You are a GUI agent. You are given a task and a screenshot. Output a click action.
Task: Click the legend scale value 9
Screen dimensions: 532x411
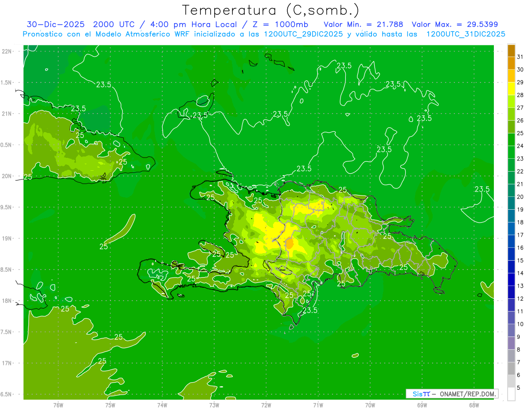click(518, 337)
